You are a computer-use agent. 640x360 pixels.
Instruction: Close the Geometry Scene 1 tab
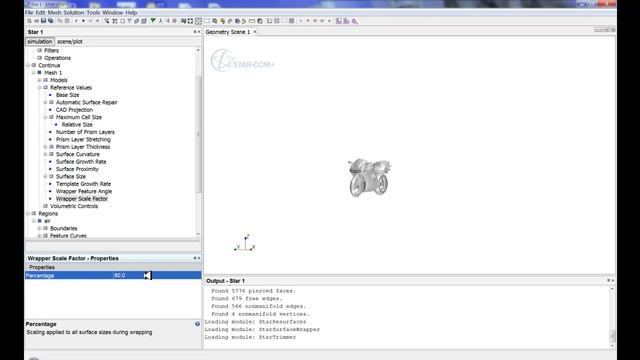coord(255,32)
